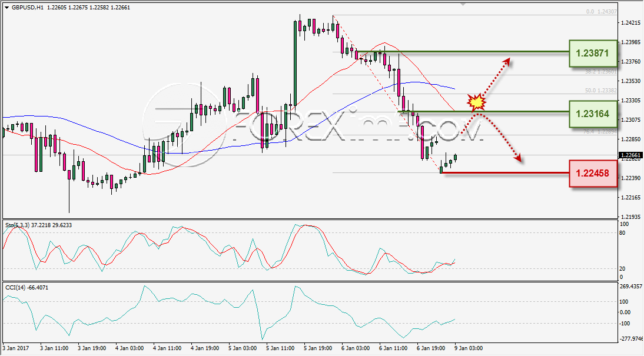This screenshot has width=644, height=356.
Task: Click the 5 Jan 11:00 time axis label
Action: 281,348
